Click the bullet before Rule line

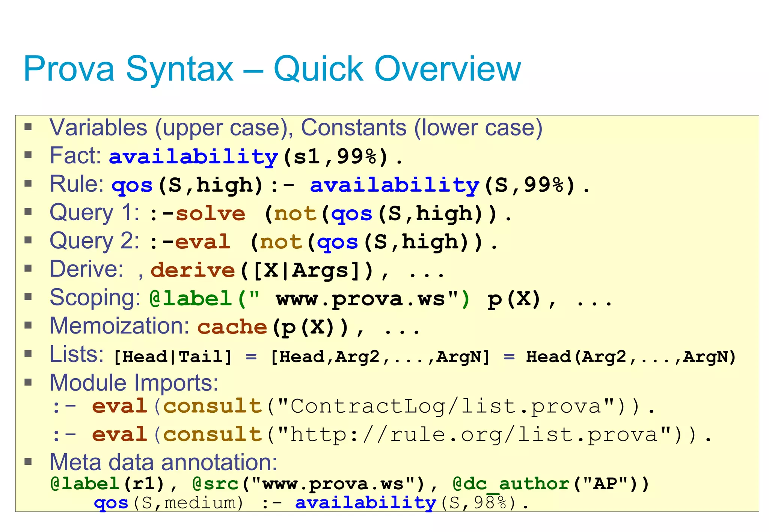(x=28, y=183)
